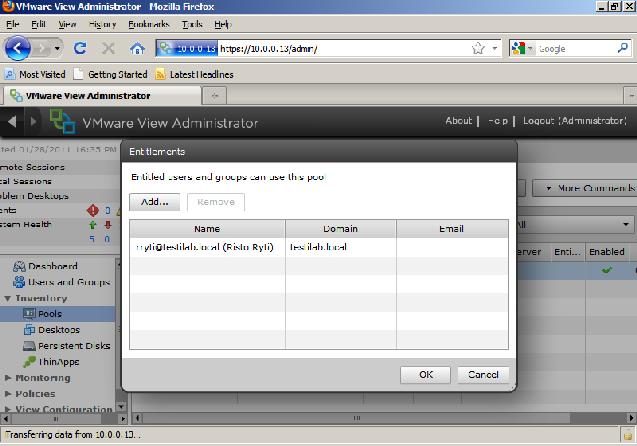Click the VMware View Administrator logo

[x=63, y=121]
